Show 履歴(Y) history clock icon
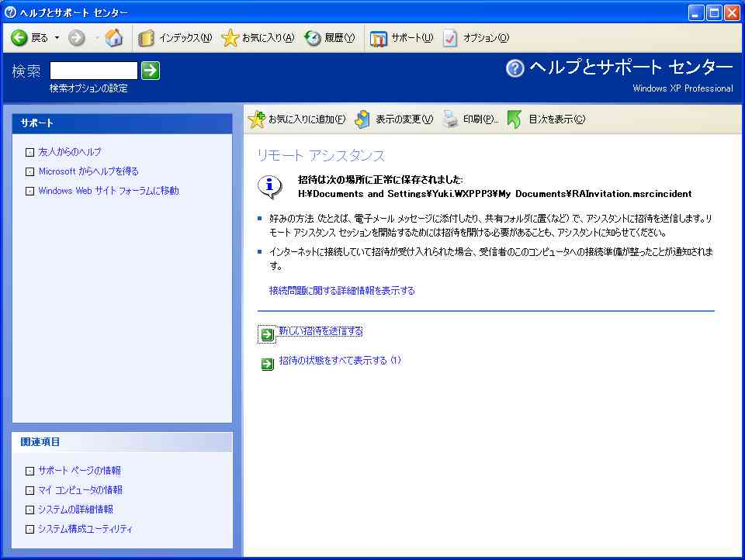 click(313, 38)
